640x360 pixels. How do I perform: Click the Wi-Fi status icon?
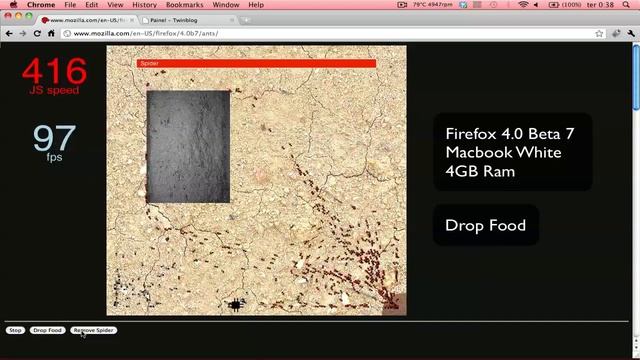point(523,5)
